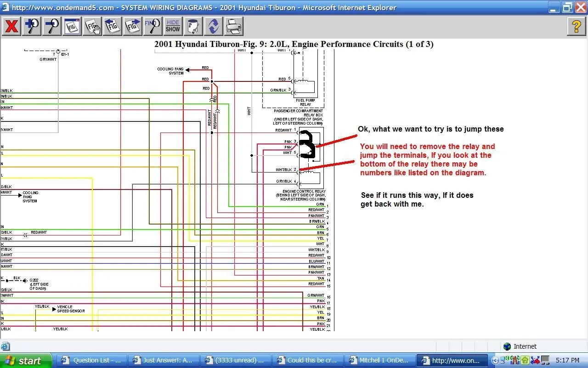Click the Internet zone in status bar
Viewport: 588px width, 368px height.
[x=520, y=346]
